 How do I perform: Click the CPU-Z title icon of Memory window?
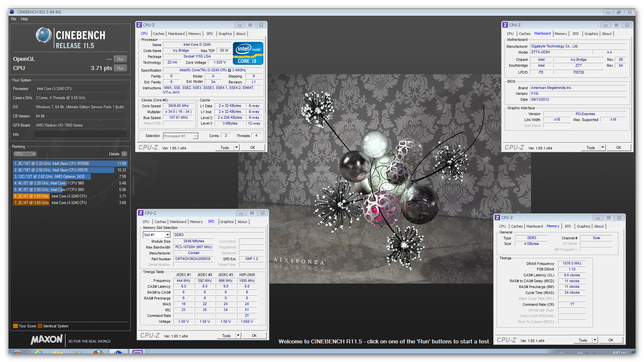click(497, 217)
